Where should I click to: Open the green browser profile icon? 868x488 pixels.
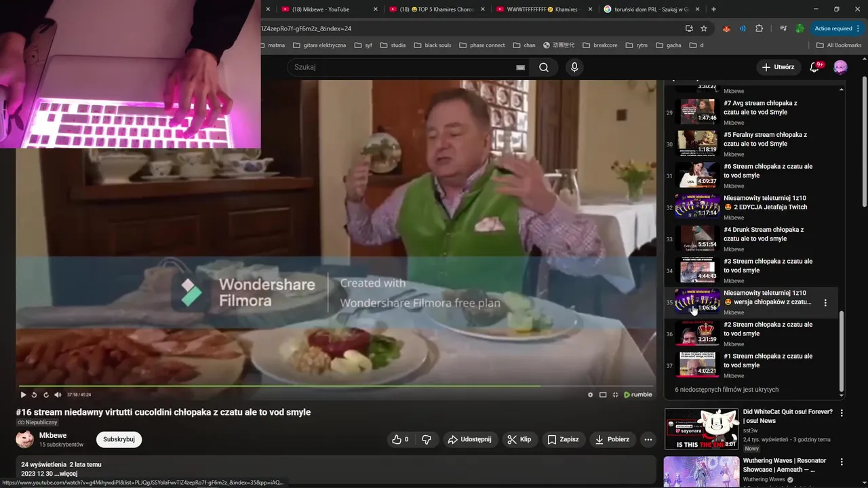(800, 28)
